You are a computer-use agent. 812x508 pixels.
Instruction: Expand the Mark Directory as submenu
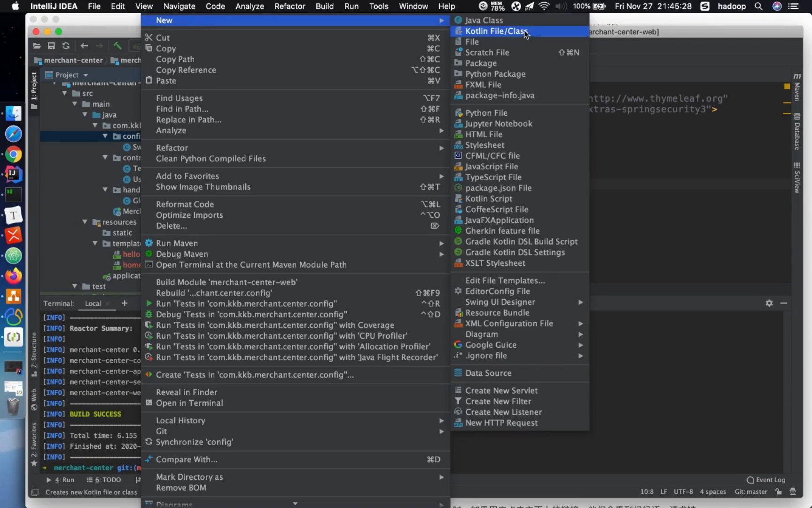point(295,477)
